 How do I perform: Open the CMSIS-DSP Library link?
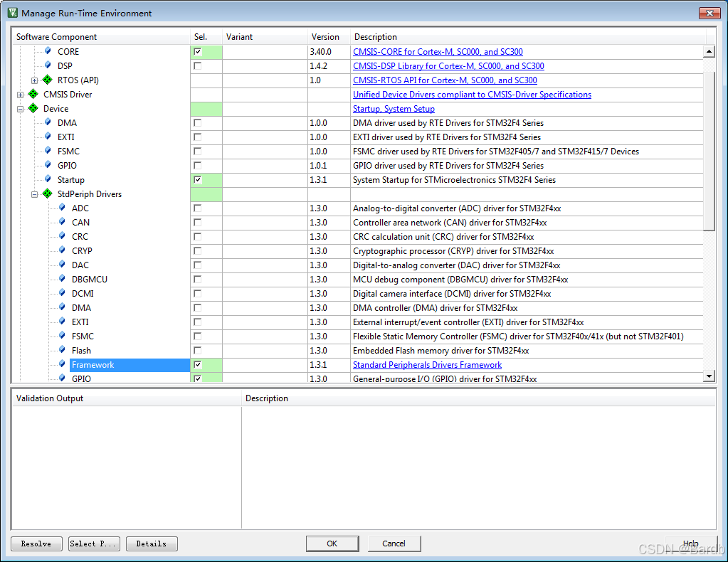tap(448, 66)
